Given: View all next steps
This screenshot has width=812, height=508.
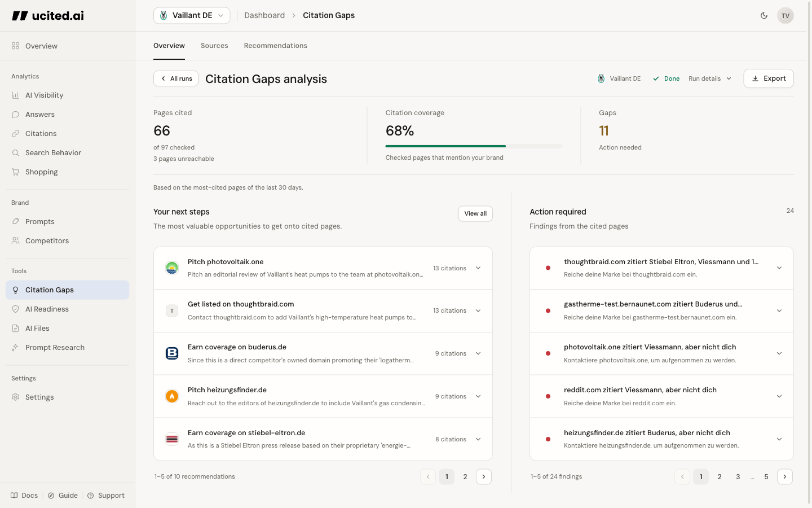Looking at the screenshot, I should pyautogui.click(x=475, y=213).
